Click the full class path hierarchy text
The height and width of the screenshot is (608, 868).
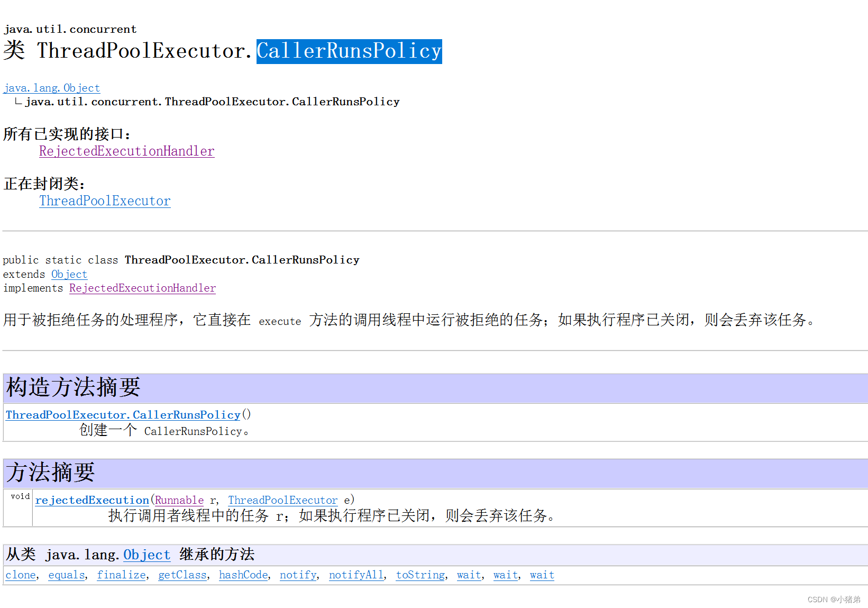(212, 102)
